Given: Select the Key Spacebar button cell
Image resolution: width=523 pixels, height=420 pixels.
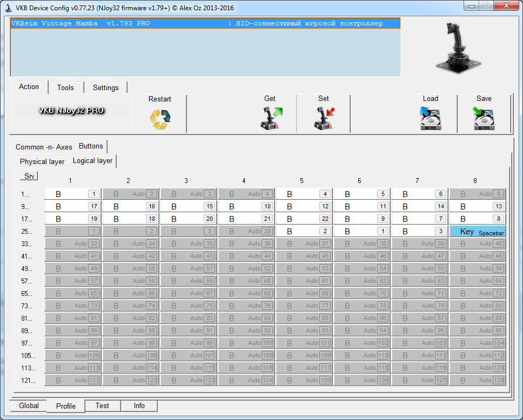Looking at the screenshot, I should pyautogui.click(x=477, y=231).
